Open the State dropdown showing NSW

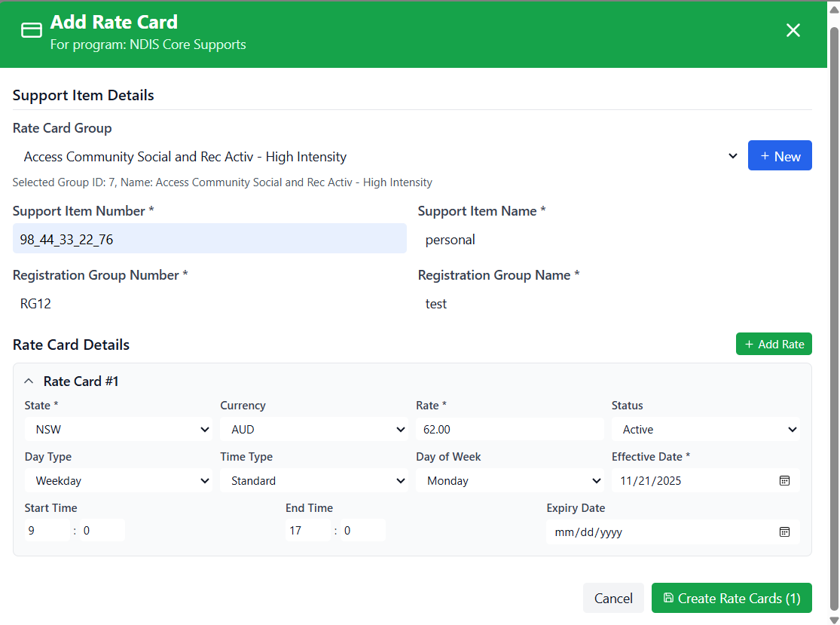pos(118,430)
